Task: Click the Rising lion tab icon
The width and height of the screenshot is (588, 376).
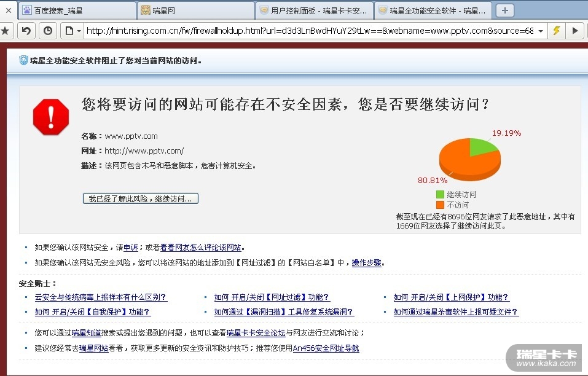Action: click(146, 10)
